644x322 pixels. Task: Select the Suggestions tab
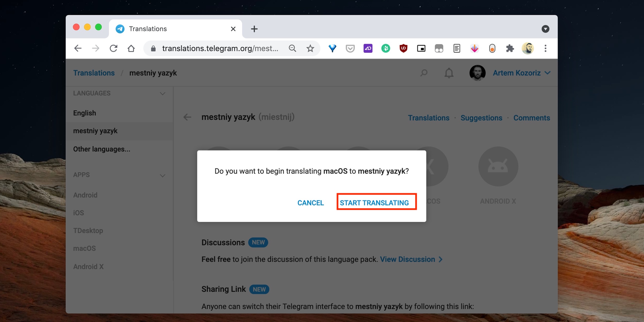click(x=481, y=117)
